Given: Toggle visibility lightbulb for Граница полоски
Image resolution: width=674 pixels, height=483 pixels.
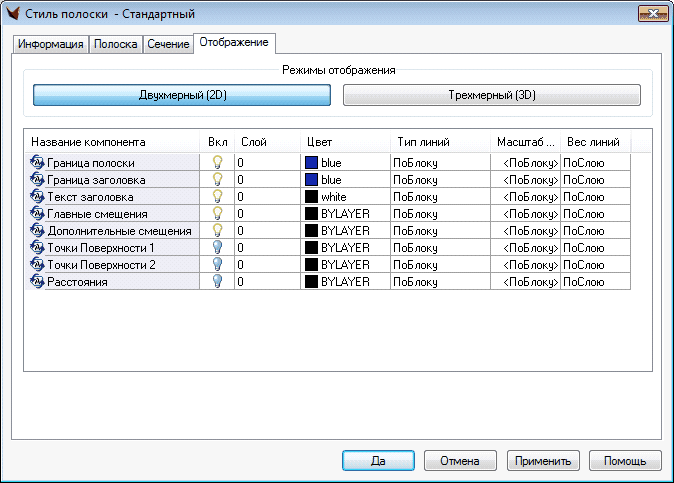Looking at the screenshot, I should pyautogui.click(x=217, y=162).
